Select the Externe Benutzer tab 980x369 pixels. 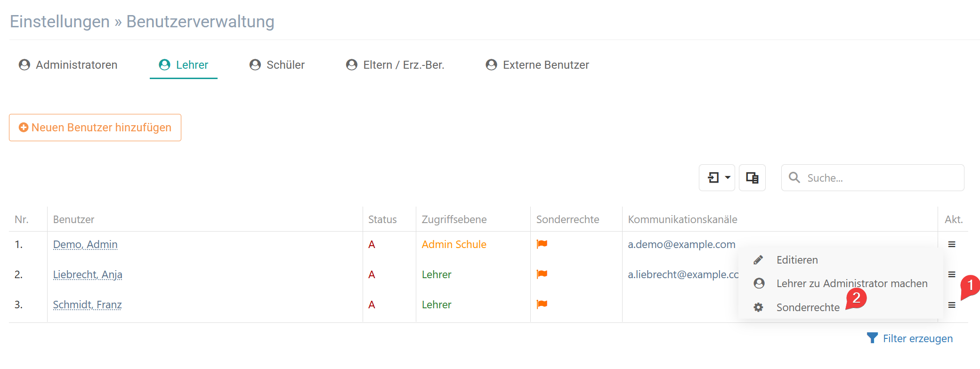click(x=538, y=65)
